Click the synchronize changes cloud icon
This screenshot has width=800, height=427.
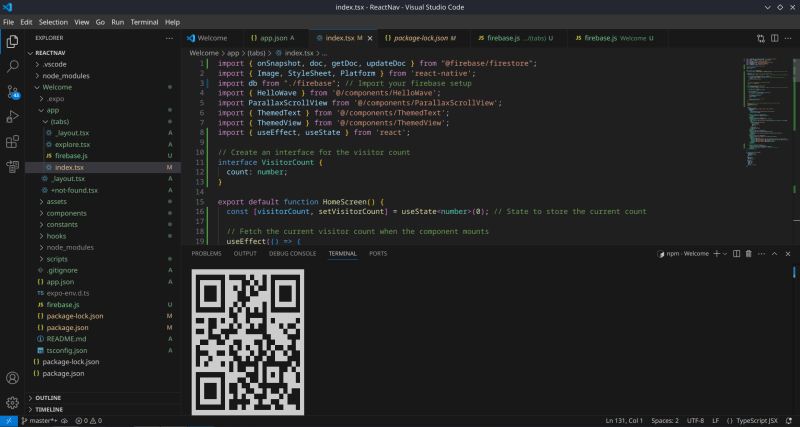pyautogui.click(x=65, y=421)
